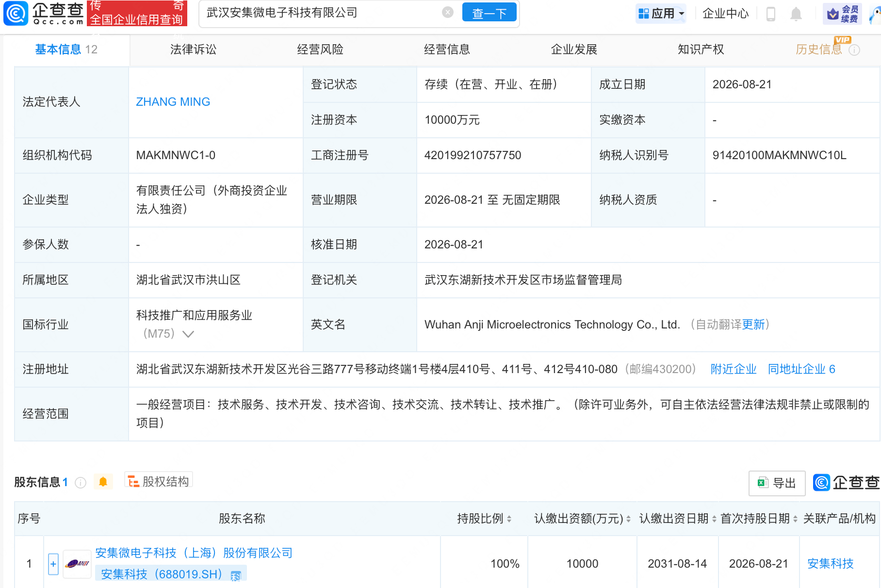The width and height of the screenshot is (881, 588).
Task: Click 武汉东湖新技术开发区市场监督管理局 text
Action: tap(523, 280)
